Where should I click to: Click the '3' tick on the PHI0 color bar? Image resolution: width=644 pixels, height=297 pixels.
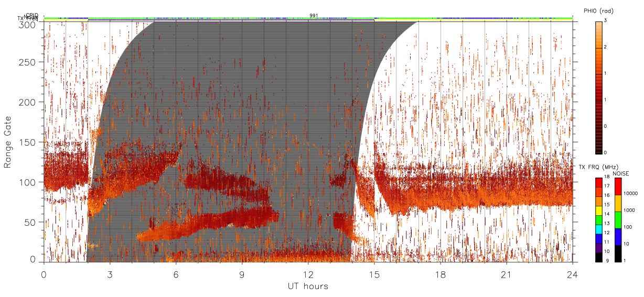tap(606, 20)
